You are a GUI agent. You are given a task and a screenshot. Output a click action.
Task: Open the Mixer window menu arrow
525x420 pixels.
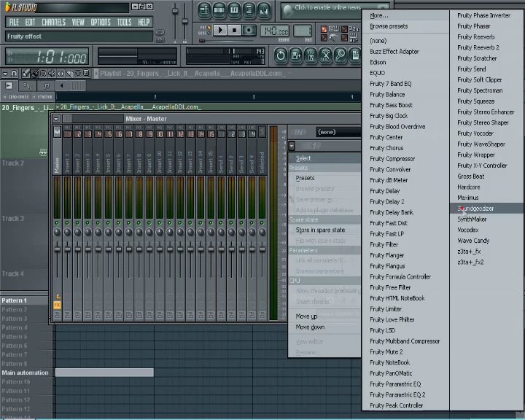click(x=56, y=119)
